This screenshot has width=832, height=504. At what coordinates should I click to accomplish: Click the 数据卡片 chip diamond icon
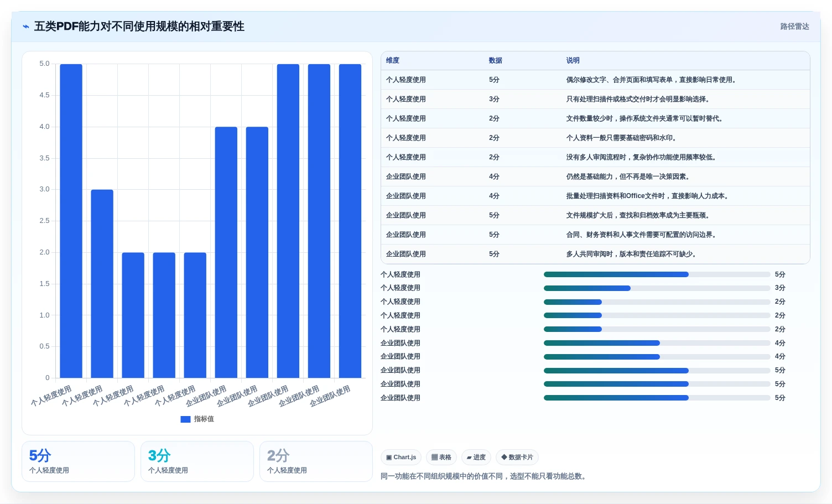[504, 457]
